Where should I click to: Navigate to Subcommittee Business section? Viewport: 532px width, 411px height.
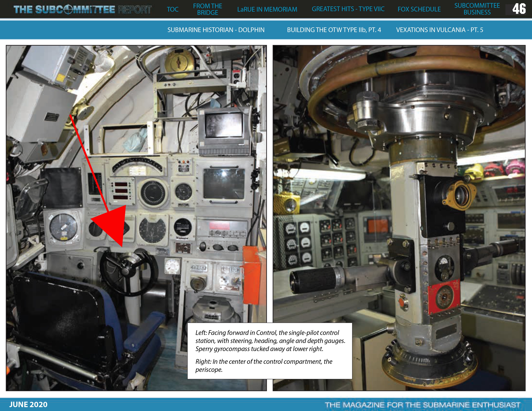(x=477, y=9)
